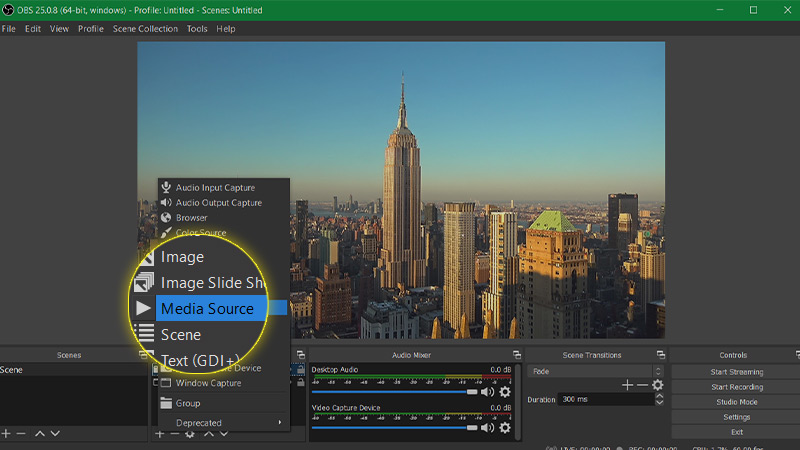
Task: Click the Duration 300 ms field
Action: click(x=606, y=399)
